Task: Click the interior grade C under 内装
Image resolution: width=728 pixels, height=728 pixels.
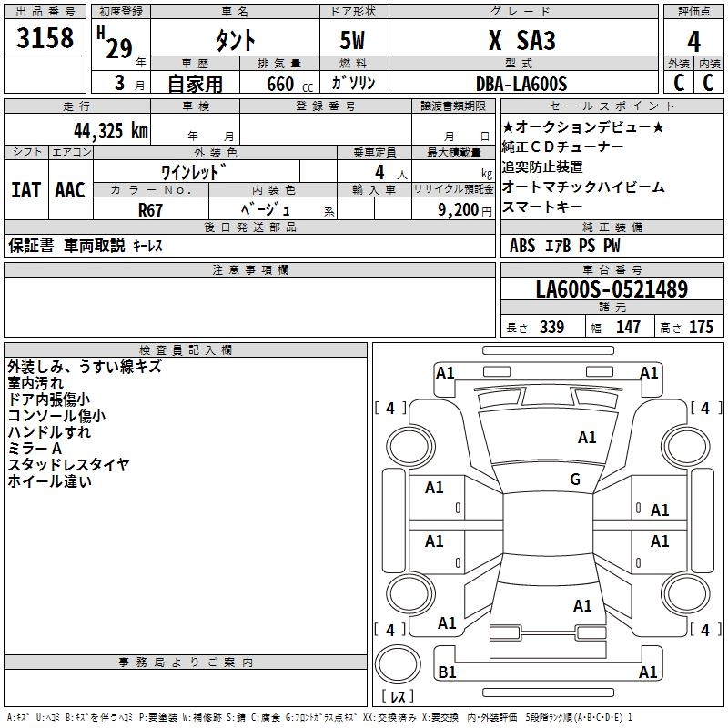Action: coord(708,83)
